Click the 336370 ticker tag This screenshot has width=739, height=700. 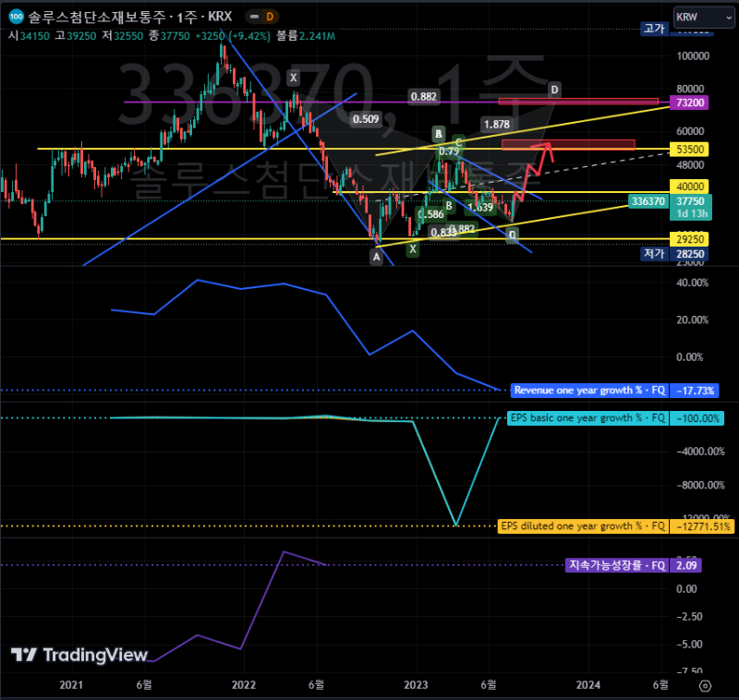point(648,201)
